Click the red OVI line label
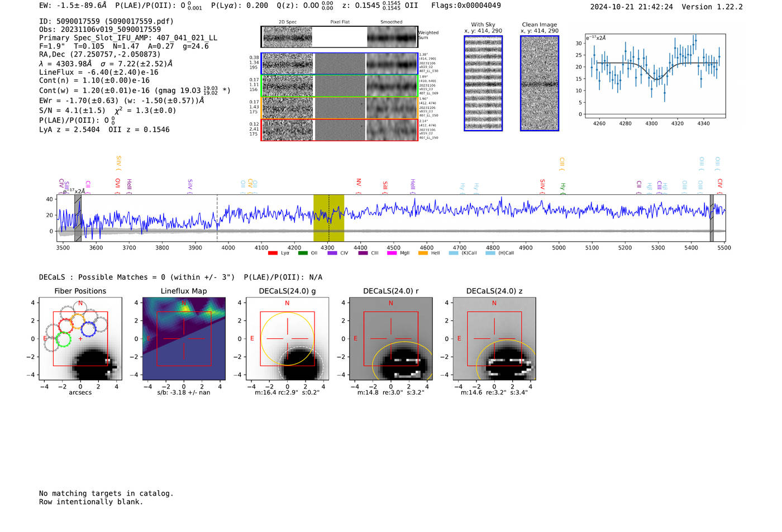This screenshot has height=532, width=782. click(x=117, y=185)
